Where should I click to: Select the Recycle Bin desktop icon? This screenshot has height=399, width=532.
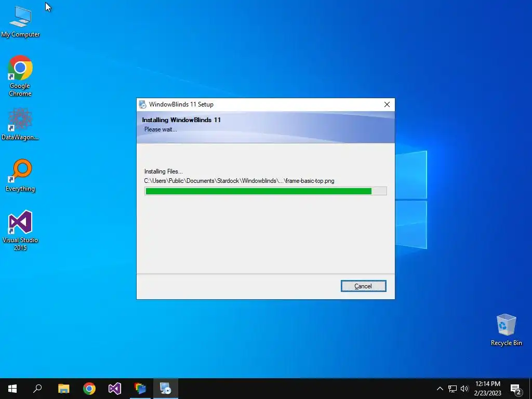pos(506,330)
